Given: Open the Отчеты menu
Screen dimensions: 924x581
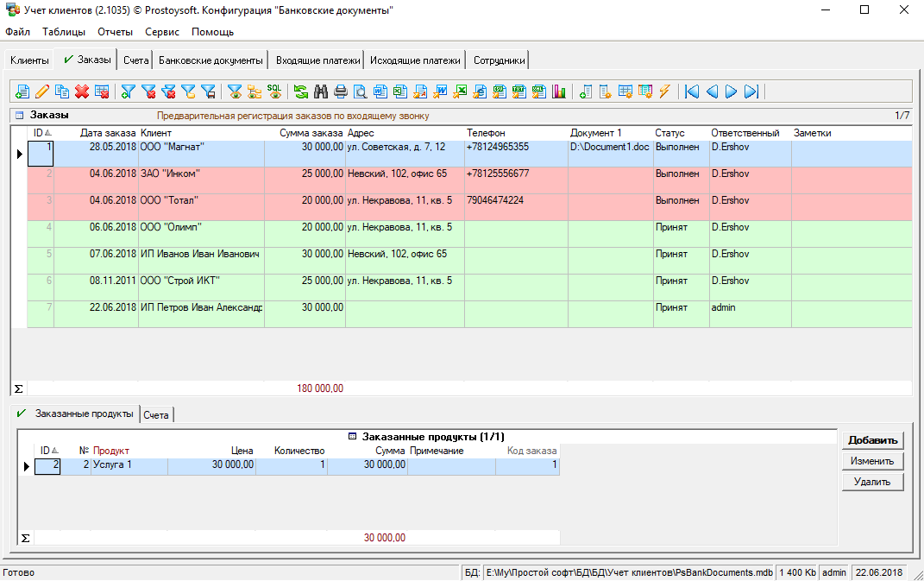Looking at the screenshot, I should pyautogui.click(x=116, y=32).
